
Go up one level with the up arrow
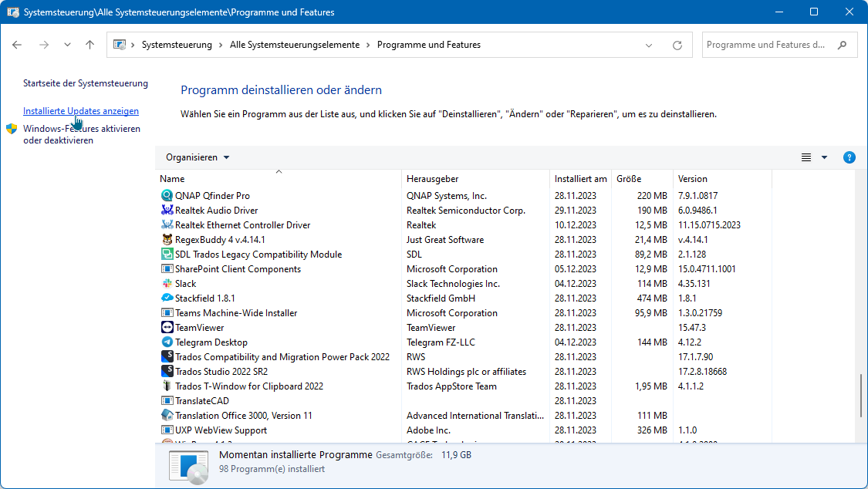coord(90,45)
